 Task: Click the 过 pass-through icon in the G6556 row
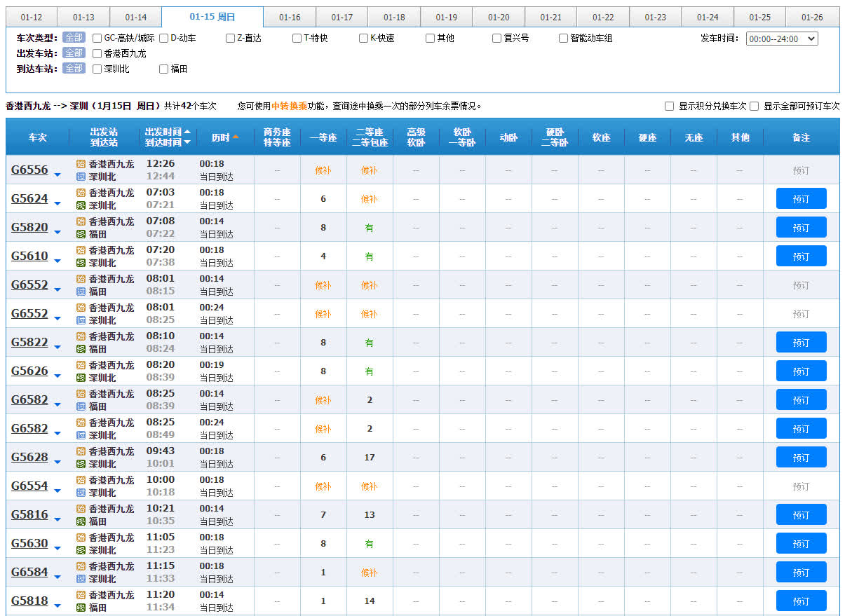(81, 177)
